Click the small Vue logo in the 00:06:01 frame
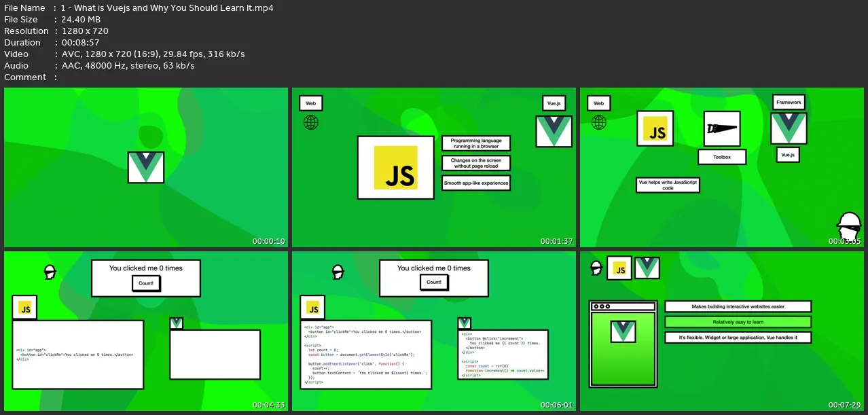Viewport: 868px width, 415px height. pyautogui.click(x=464, y=323)
